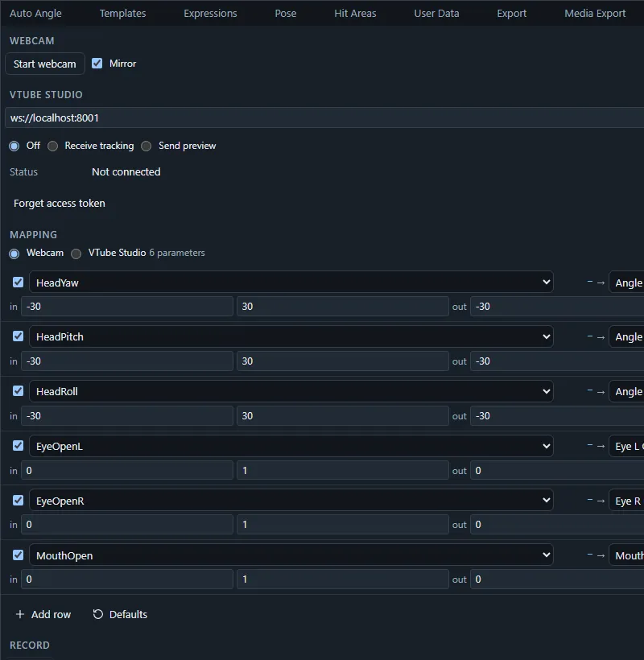Open the Hit Areas tab
The height and width of the screenshot is (660, 644).
355,14
